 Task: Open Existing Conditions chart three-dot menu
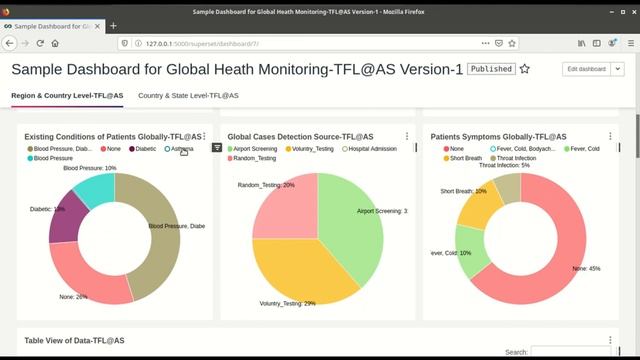[x=204, y=136]
